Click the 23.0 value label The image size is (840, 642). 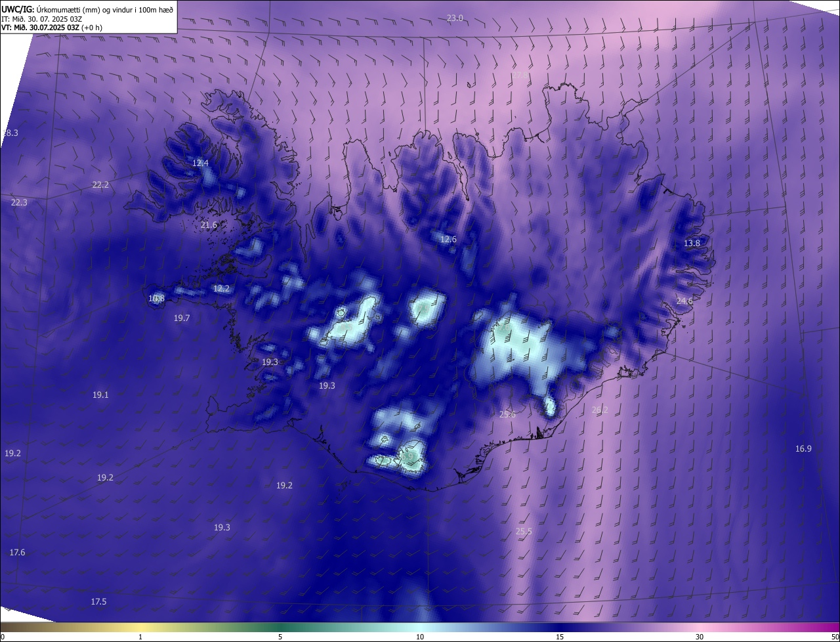click(455, 18)
